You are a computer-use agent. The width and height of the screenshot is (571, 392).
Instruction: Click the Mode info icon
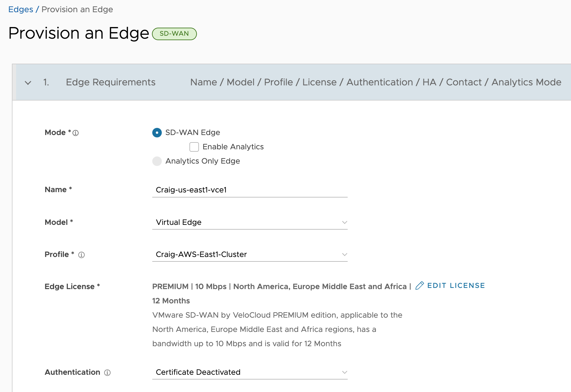(x=76, y=133)
